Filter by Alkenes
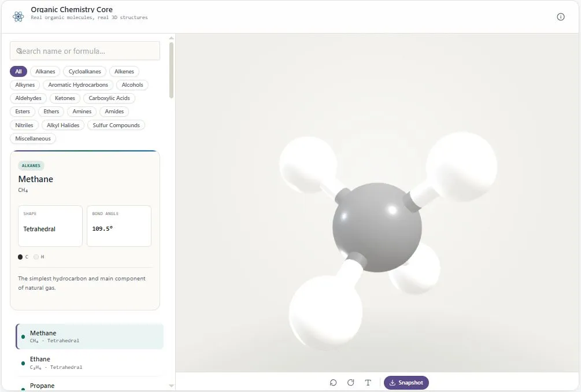Image resolution: width=581 pixels, height=392 pixels. [x=124, y=72]
